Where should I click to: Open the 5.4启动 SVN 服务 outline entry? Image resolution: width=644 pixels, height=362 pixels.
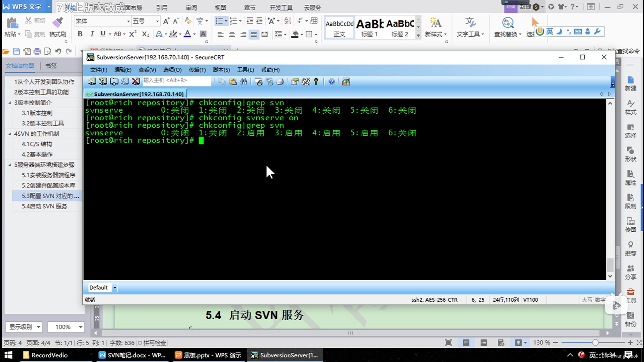point(44,206)
